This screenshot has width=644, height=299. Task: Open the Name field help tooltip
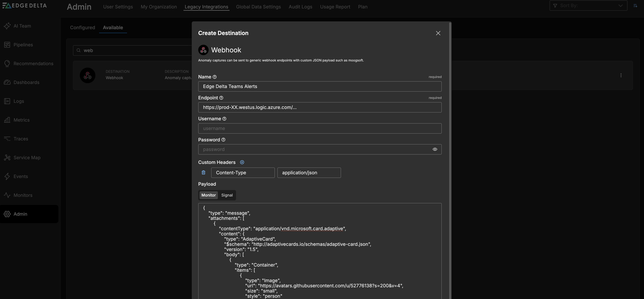[x=215, y=77]
